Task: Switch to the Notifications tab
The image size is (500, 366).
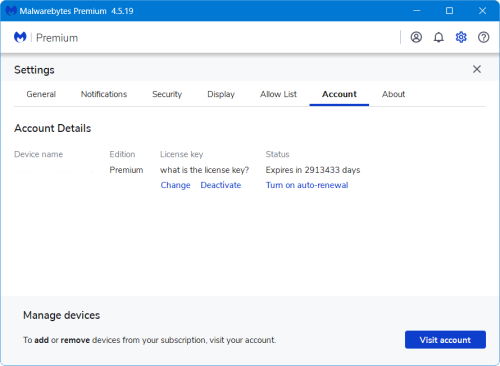Action: tap(104, 94)
